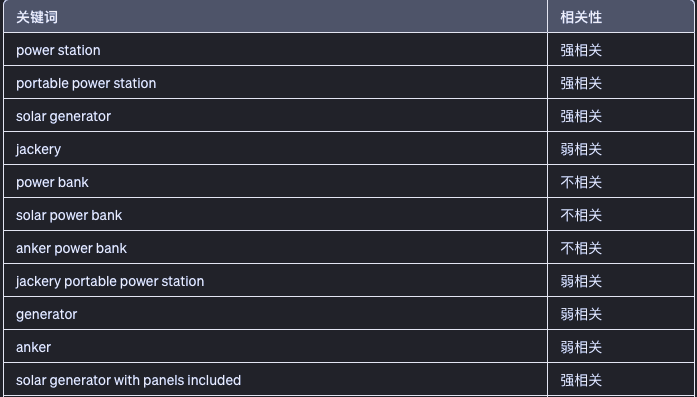Image resolution: width=697 pixels, height=397 pixels.
Task: Click 弱相关 value in the 'generator' row
Action: 581,314
